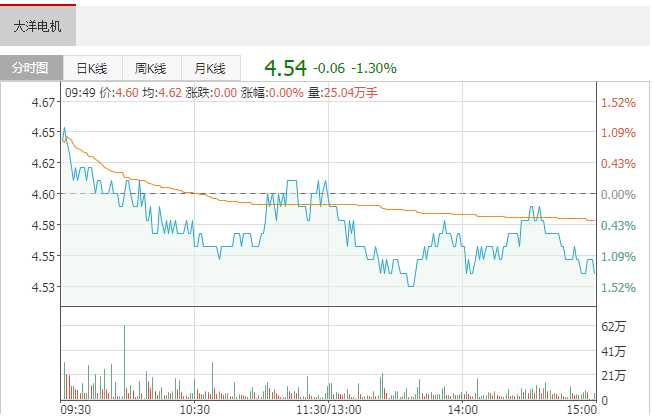Click the 4.58 price axis label

tap(43, 225)
